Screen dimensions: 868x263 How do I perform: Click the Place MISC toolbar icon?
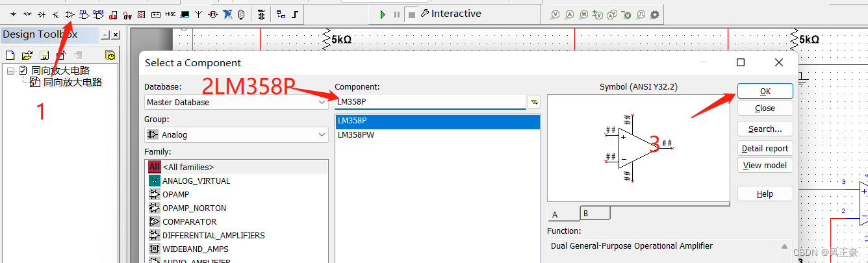(170, 14)
